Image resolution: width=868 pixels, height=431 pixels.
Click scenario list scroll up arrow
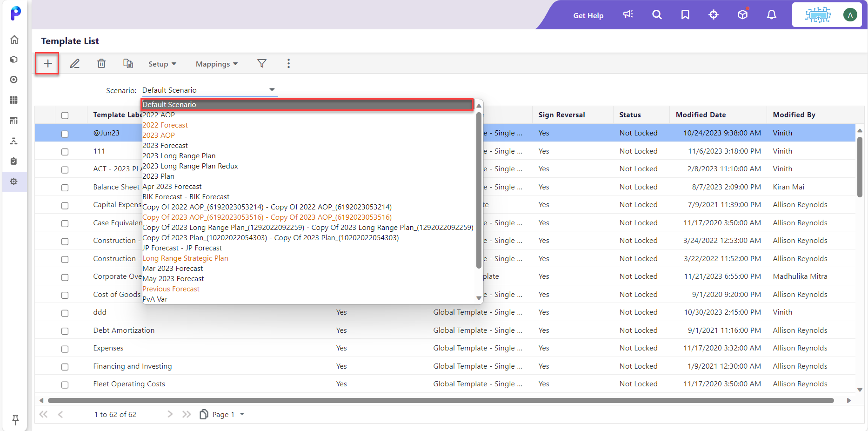(479, 106)
